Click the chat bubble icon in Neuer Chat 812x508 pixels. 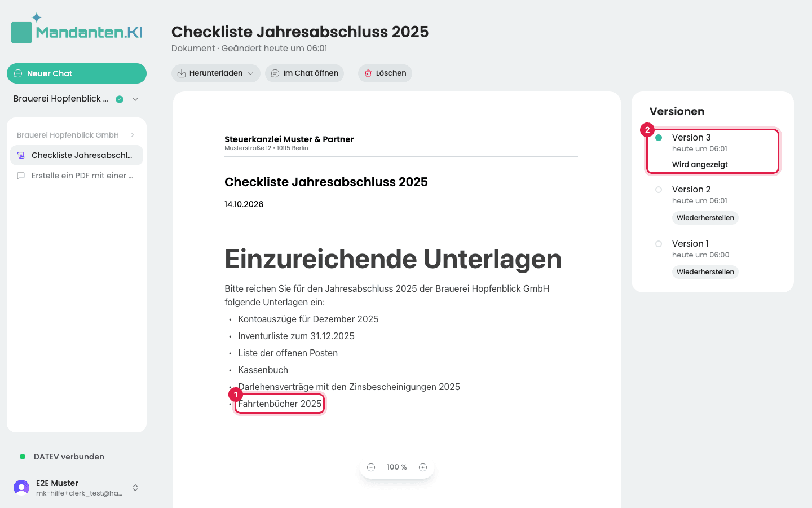coord(18,73)
